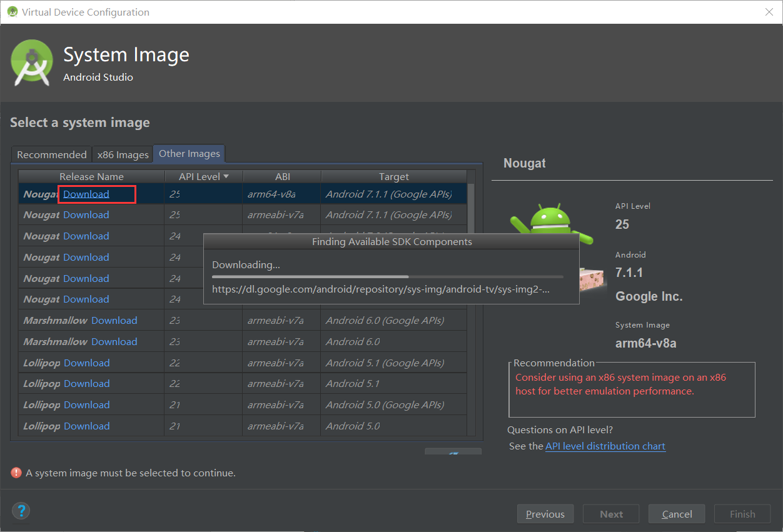The image size is (783, 532).
Task: Click the 'Android 5.1' target cell without Google APIs
Action: click(394, 383)
